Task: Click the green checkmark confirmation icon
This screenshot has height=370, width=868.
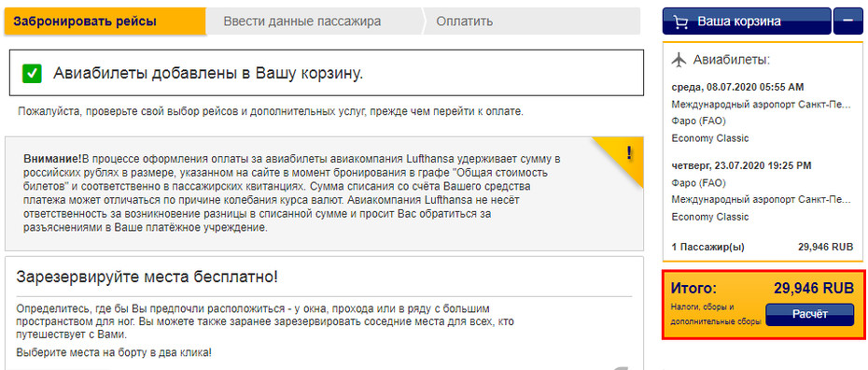Action: point(33,74)
